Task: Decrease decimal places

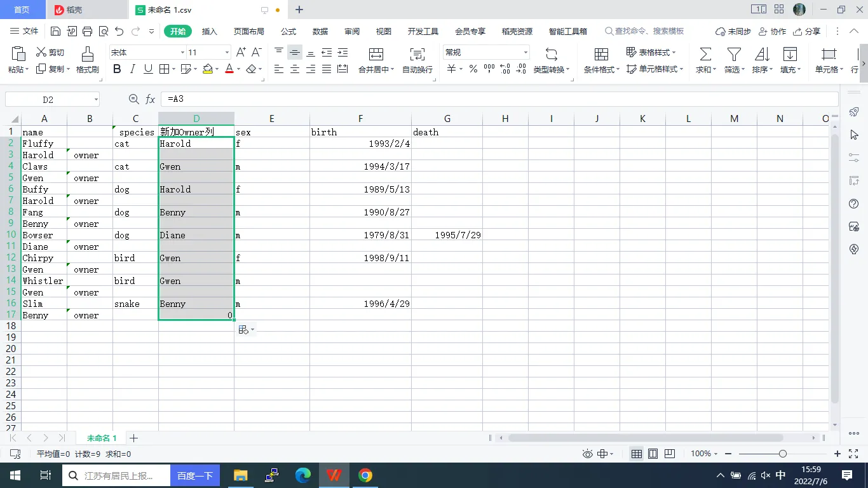Action: 520,69
